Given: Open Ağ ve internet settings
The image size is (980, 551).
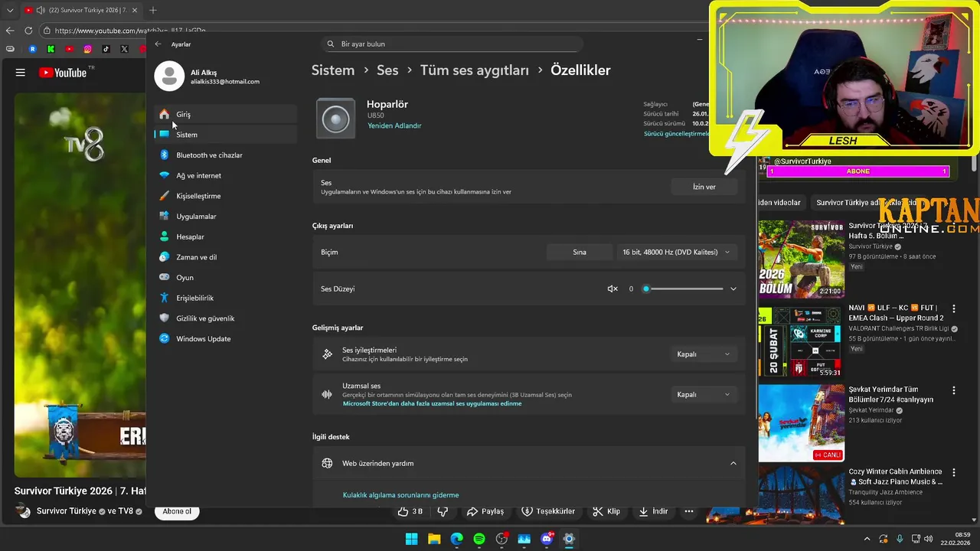Looking at the screenshot, I should tap(226, 175).
